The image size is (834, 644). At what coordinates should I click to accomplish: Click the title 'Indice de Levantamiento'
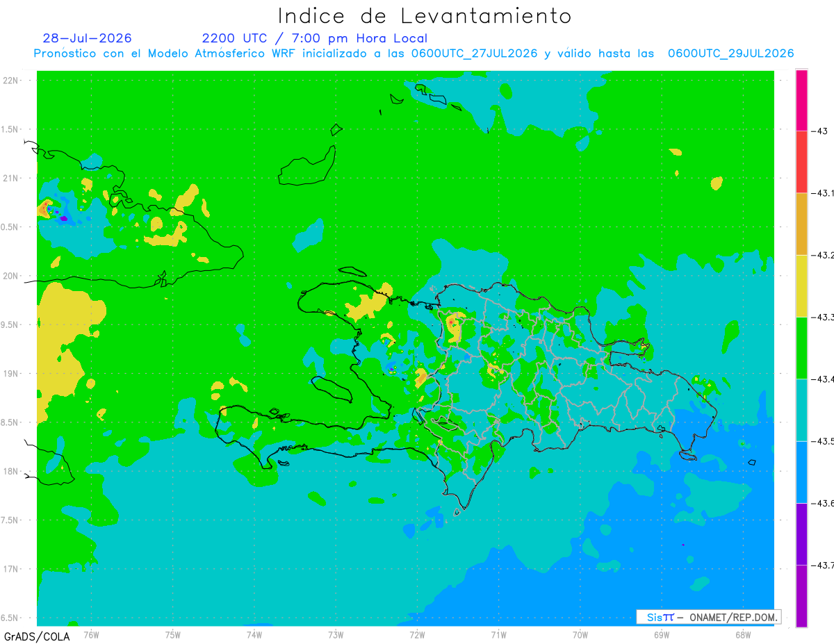(x=425, y=16)
